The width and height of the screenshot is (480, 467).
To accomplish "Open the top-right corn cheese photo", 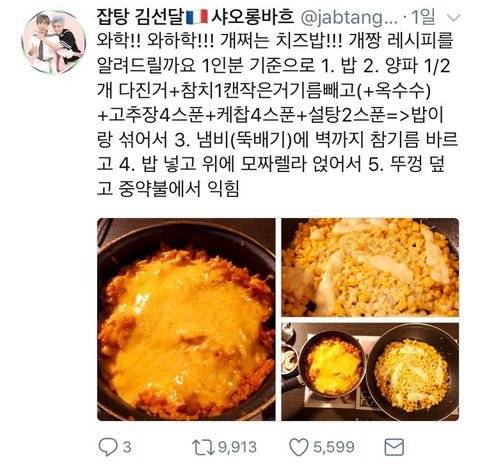I will pyautogui.click(x=370, y=267).
